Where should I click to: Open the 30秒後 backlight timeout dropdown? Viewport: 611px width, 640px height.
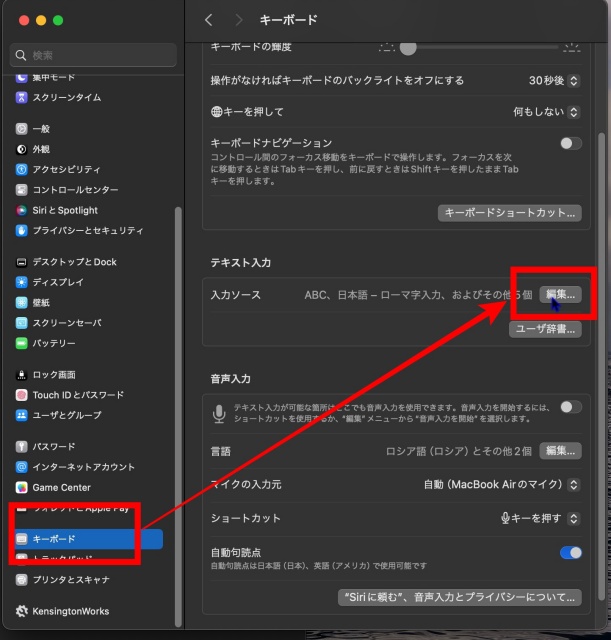click(x=554, y=80)
